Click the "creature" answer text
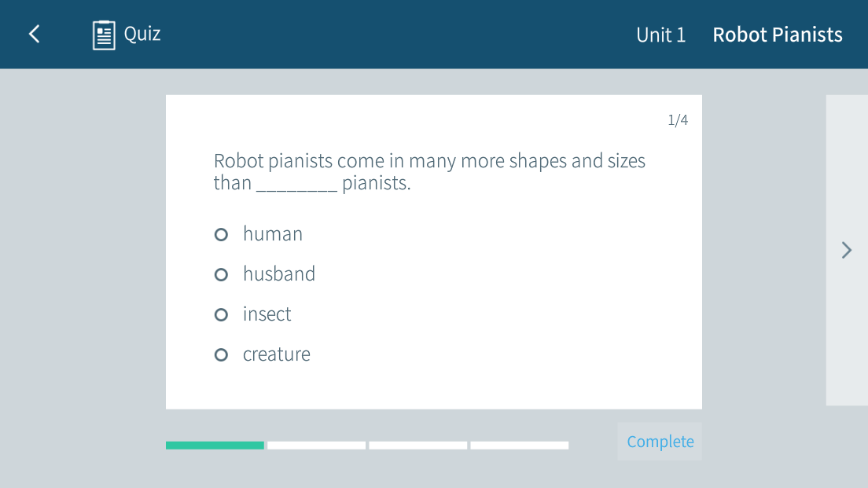 tap(277, 354)
